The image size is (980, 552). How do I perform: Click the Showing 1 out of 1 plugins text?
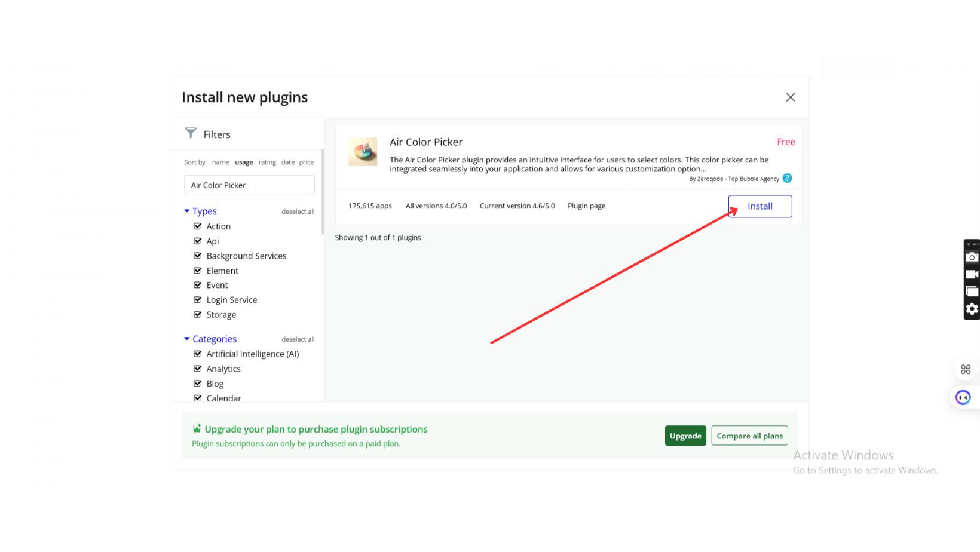point(378,238)
